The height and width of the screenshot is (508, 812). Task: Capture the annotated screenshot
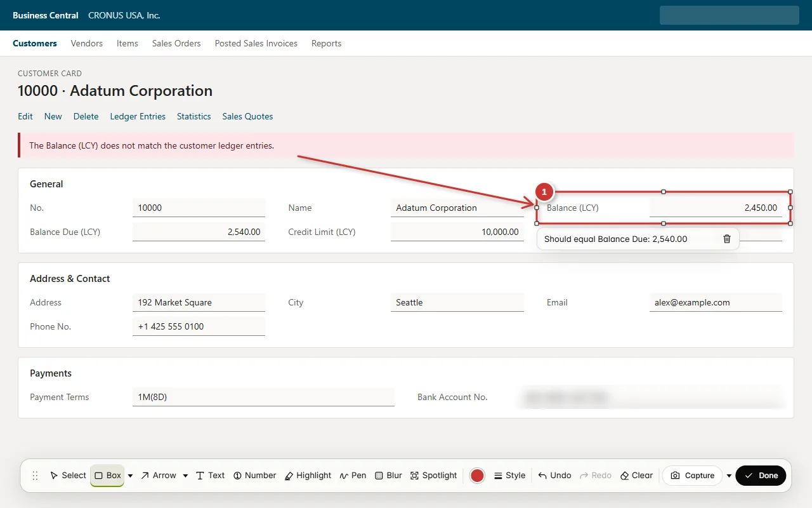coord(692,476)
